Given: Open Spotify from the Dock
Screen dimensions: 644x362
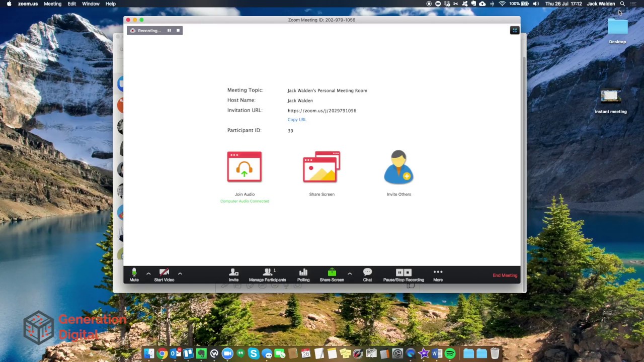Looking at the screenshot, I should (x=450, y=353).
